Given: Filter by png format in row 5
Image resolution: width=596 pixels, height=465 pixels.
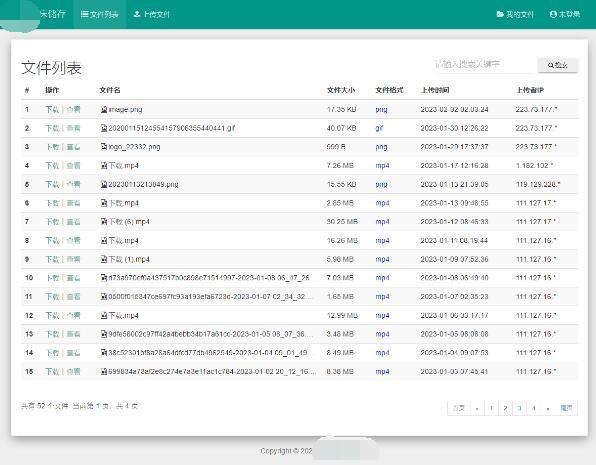Looking at the screenshot, I should point(381,184).
